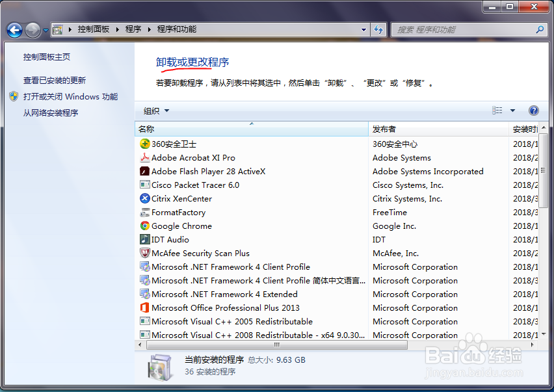
Task: Sort by the 名称 column header
Action: click(252, 129)
